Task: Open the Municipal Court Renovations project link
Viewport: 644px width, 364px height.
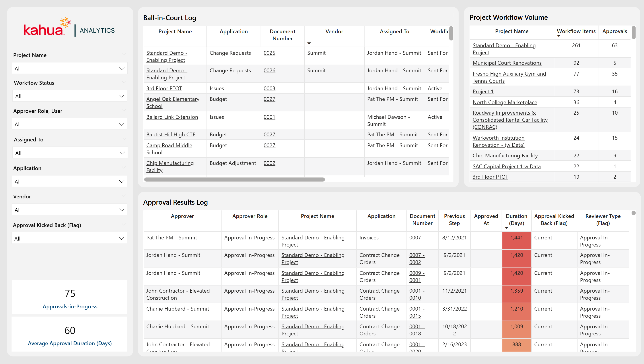Action: [507, 63]
